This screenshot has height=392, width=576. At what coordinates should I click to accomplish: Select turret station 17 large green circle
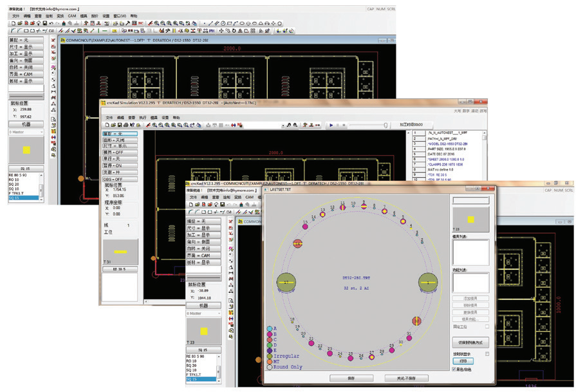point(286,282)
